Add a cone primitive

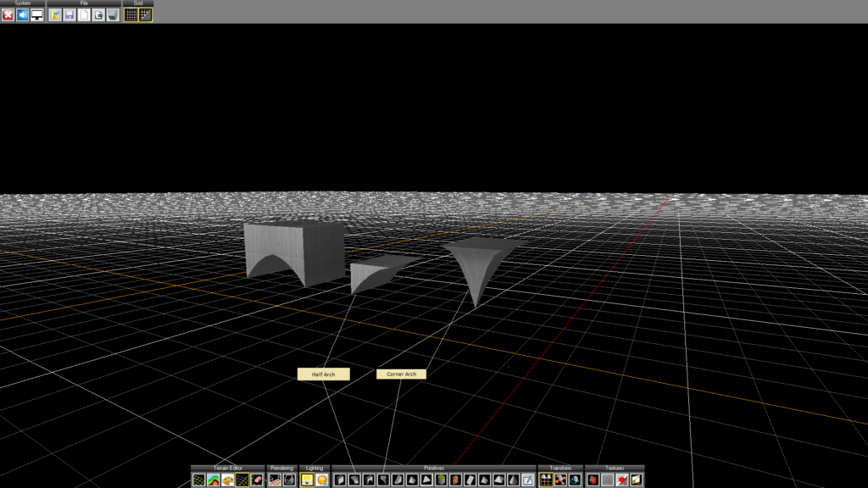[x=513, y=480]
